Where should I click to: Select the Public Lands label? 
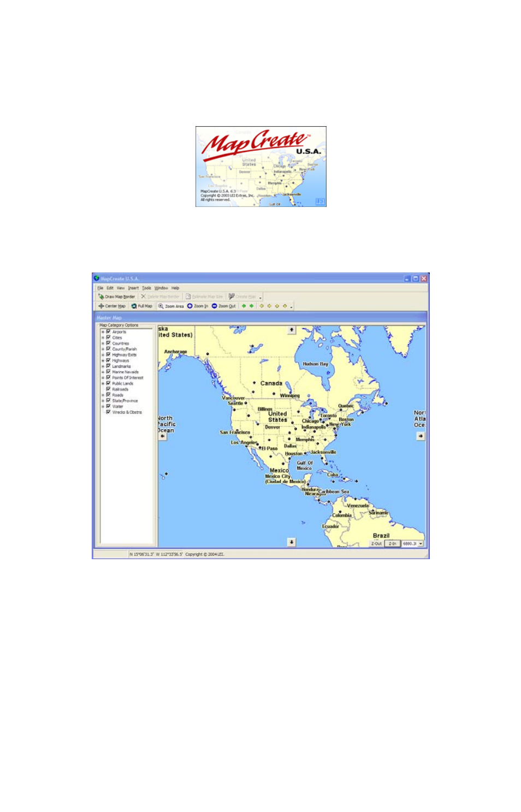pos(123,383)
